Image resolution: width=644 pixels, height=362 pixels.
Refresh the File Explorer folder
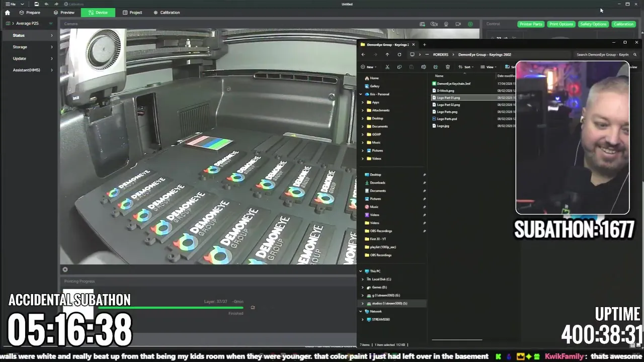[x=399, y=54]
